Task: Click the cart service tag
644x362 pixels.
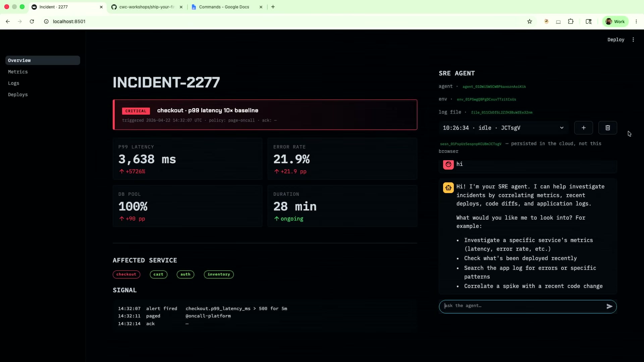Action: pos(158,275)
